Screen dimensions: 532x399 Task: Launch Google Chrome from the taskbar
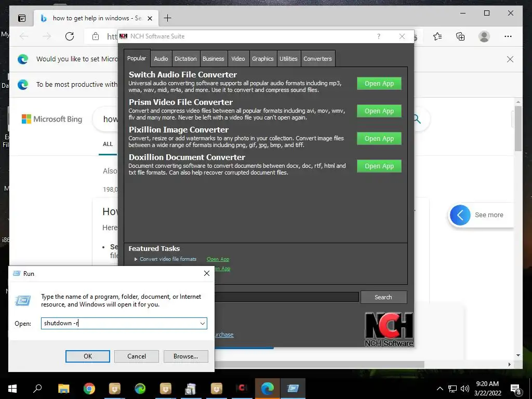[x=89, y=389]
